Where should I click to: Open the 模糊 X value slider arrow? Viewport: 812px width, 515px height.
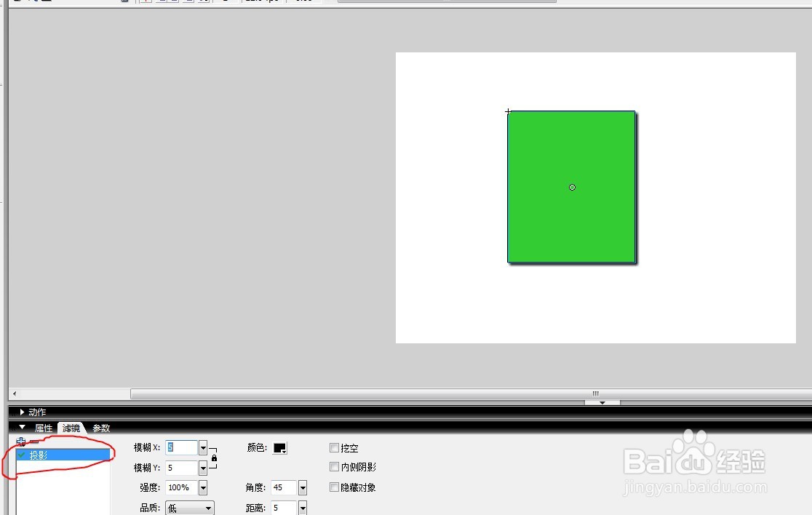tap(203, 447)
